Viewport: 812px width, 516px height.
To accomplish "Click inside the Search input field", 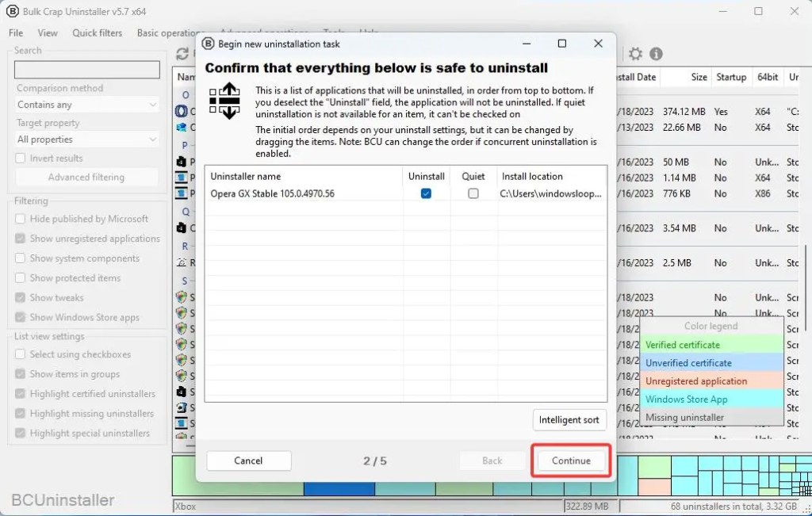I will tap(87, 70).
